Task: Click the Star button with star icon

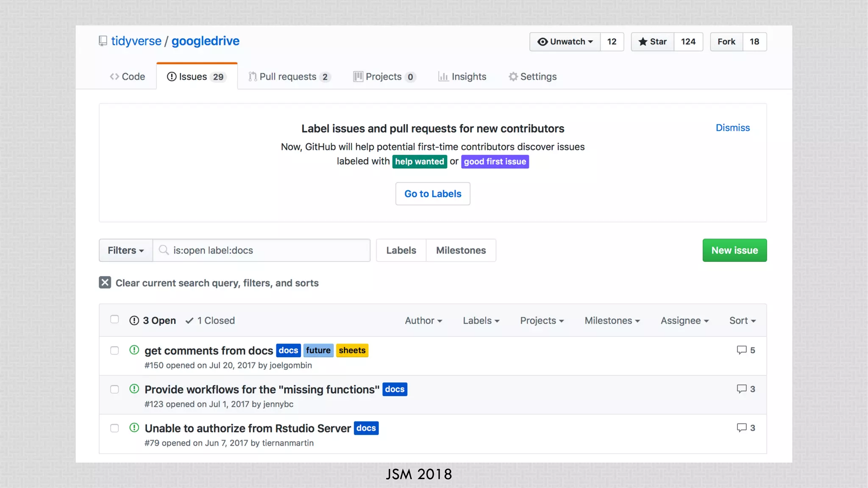Action: coord(652,42)
